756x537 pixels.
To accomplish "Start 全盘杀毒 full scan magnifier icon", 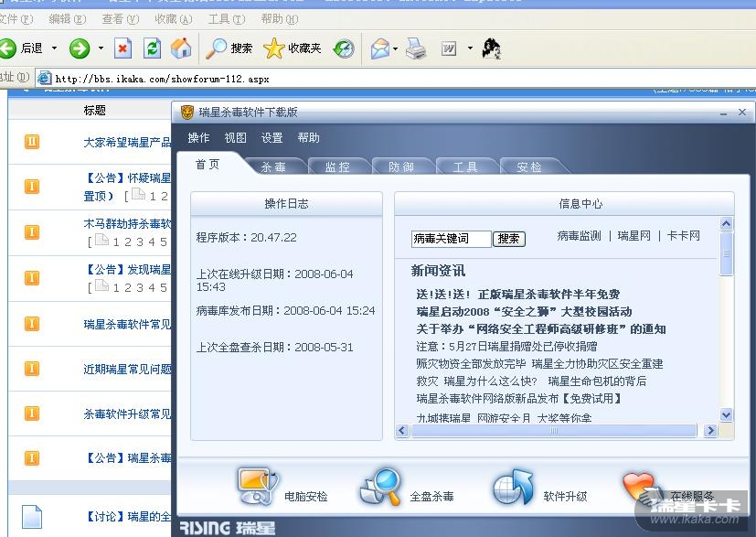I will [381, 486].
